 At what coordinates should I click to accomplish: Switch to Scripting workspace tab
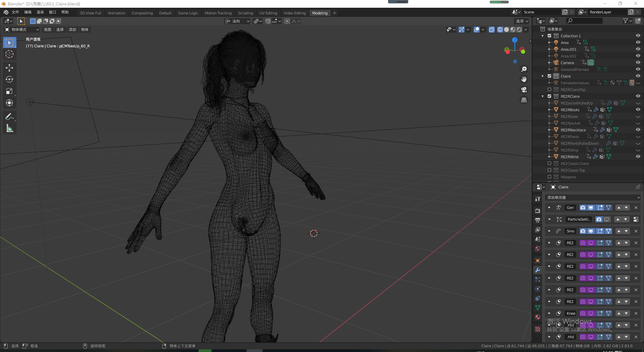point(246,13)
